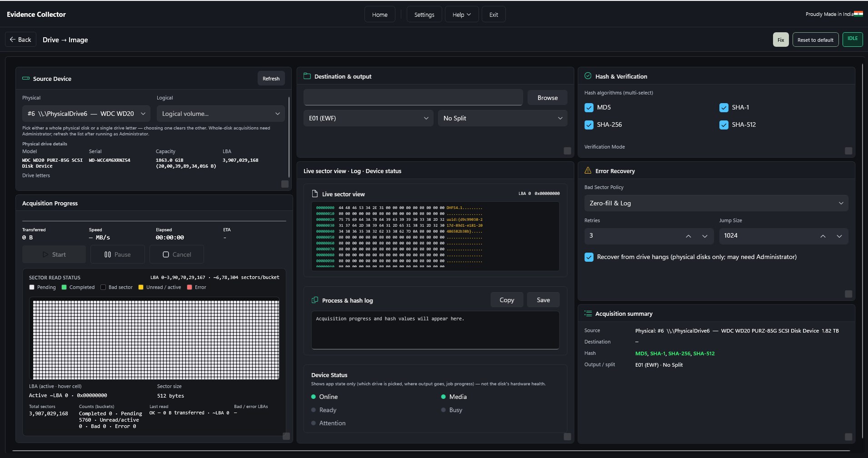Click the Error Recovery warning icon
Viewport: 868px width, 458px height.
[588, 170]
